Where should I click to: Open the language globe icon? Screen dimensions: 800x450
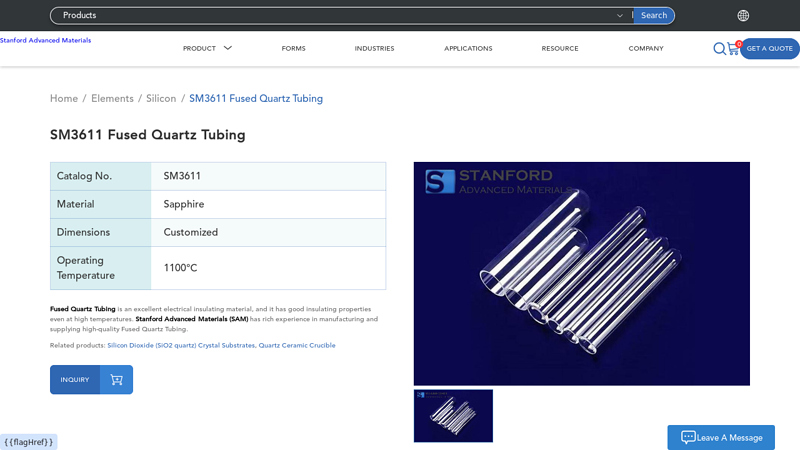[x=743, y=16]
